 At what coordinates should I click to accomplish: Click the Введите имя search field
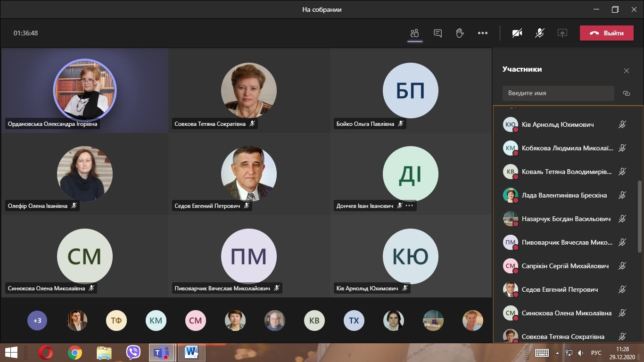pyautogui.click(x=558, y=93)
